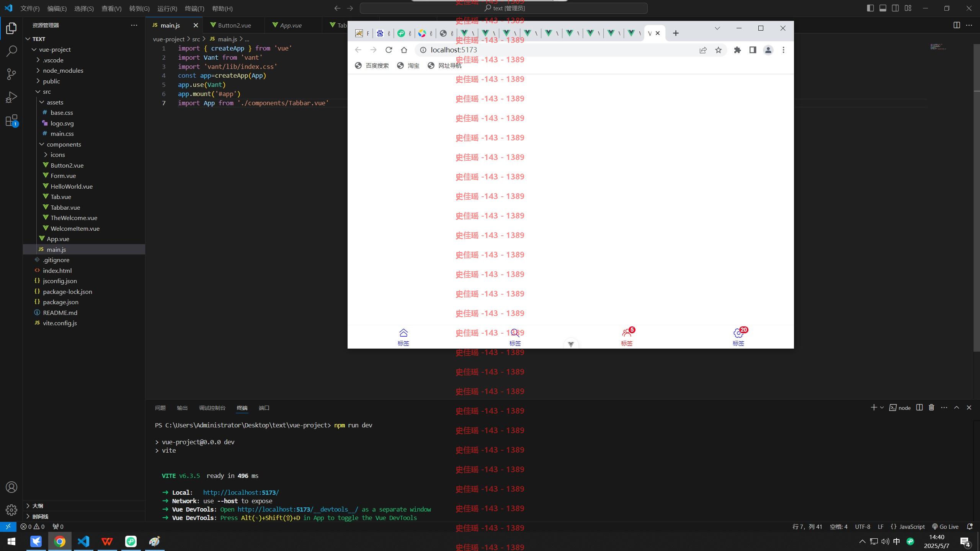Switch to the 问题 panel tab
Image resolution: width=980 pixels, height=551 pixels.
[160, 408]
